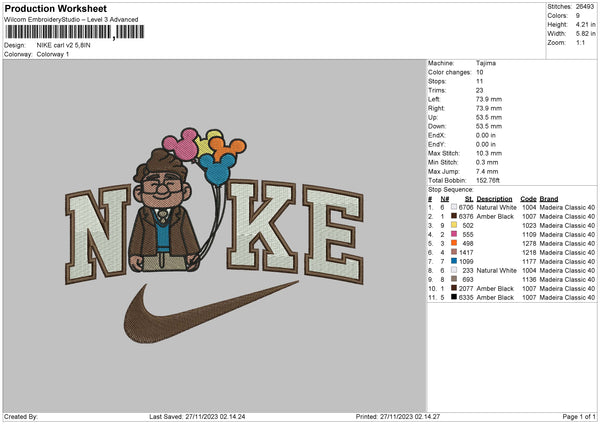This screenshot has height=424, width=600.
Task: Click the Width value "5.82 in"
Action: pos(586,34)
